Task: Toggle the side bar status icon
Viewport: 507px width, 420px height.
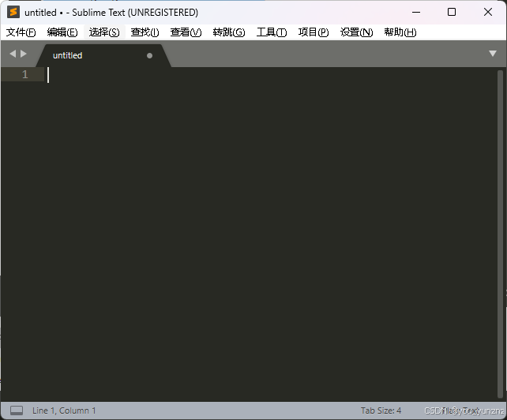Action: click(17, 411)
